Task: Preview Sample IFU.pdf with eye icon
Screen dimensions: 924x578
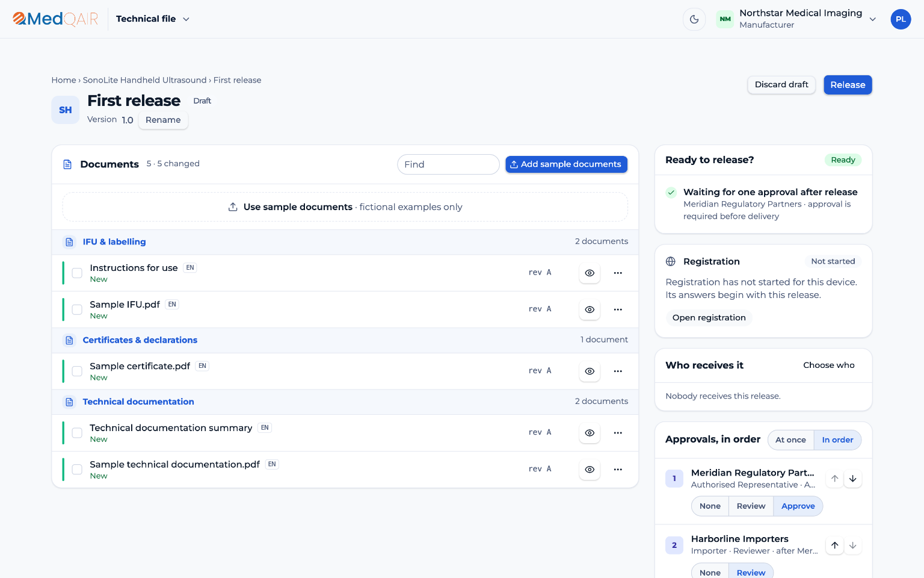Action: click(590, 309)
